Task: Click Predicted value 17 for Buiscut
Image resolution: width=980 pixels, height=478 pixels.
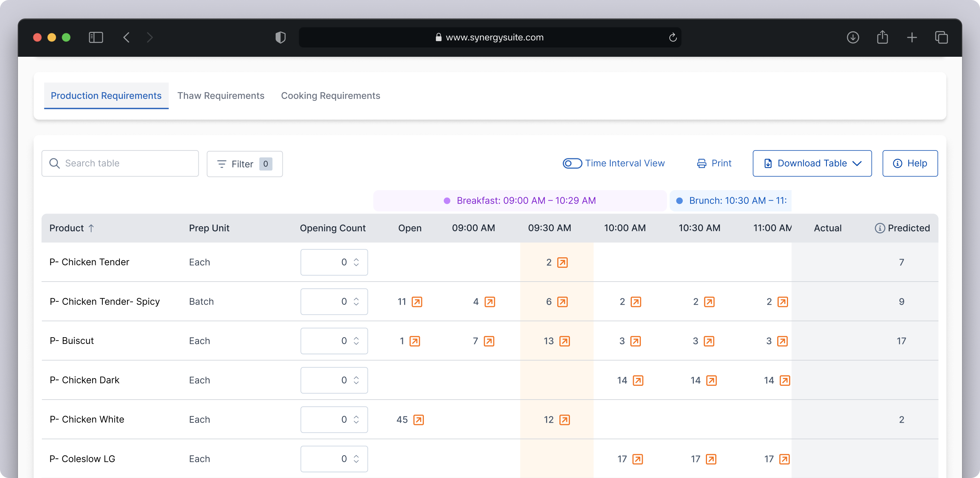Action: [x=901, y=341]
